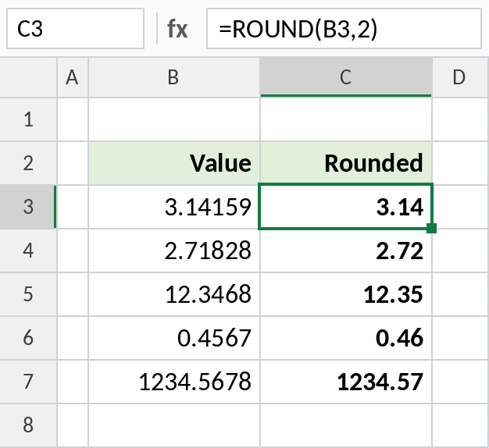Select cell containing 0.4567
This screenshot has height=448, width=489.
tap(174, 338)
